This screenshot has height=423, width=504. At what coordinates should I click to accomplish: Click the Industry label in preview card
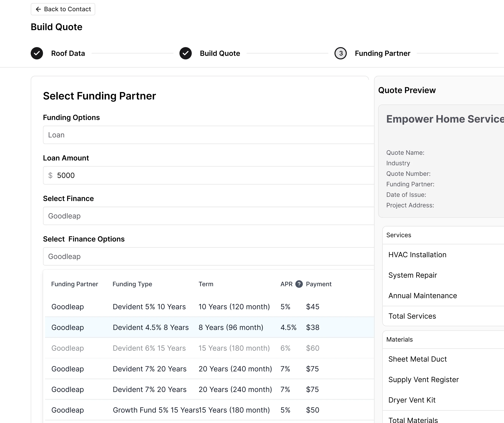tap(398, 163)
